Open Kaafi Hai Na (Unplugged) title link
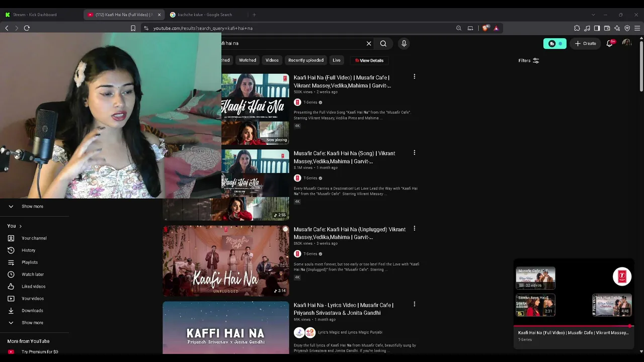The width and height of the screenshot is (644, 362). click(350, 233)
